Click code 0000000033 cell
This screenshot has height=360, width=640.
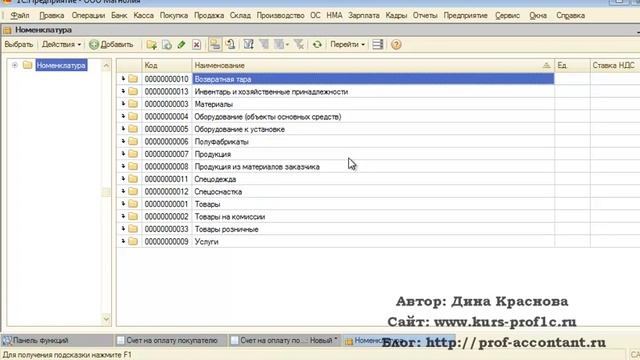[167, 229]
